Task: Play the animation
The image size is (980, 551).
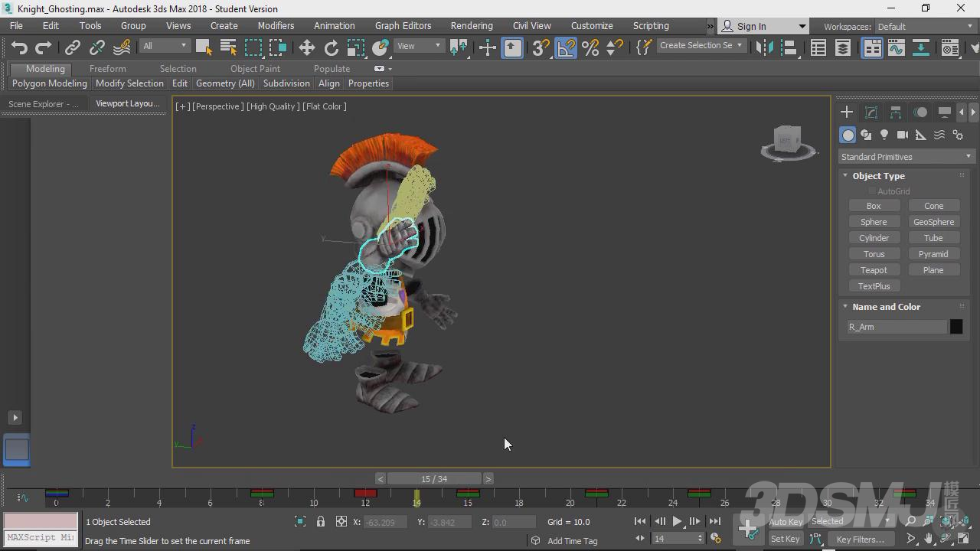Action: tap(677, 521)
